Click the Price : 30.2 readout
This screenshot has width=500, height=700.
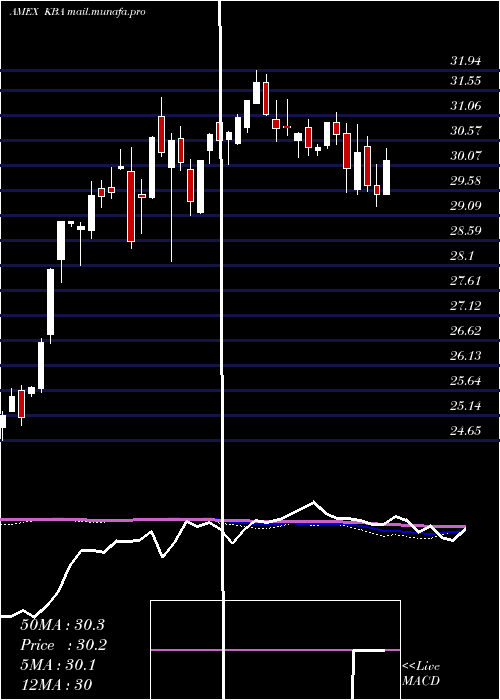[62, 645]
